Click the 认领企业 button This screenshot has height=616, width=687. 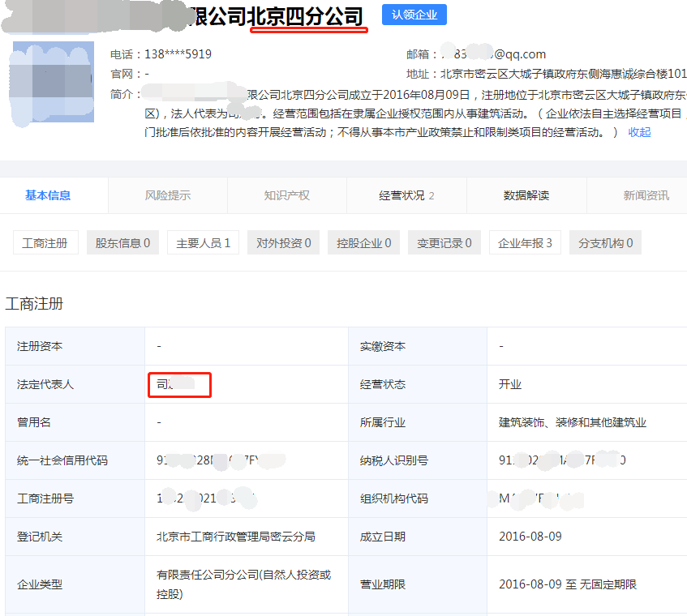coord(414,15)
